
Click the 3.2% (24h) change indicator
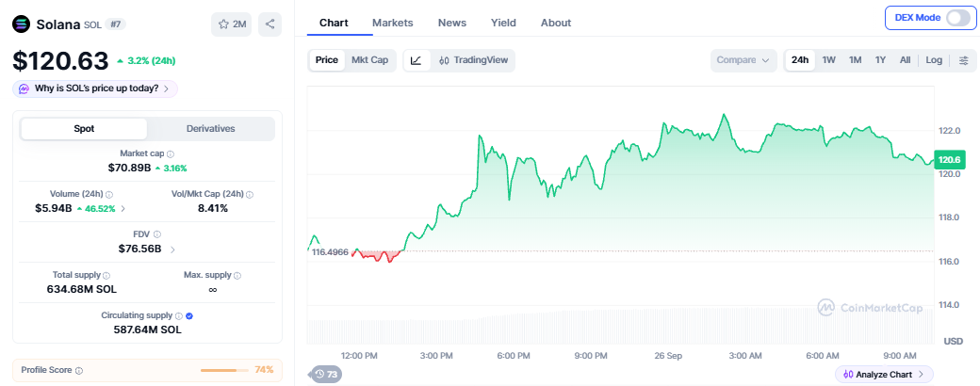pyautogui.click(x=146, y=60)
